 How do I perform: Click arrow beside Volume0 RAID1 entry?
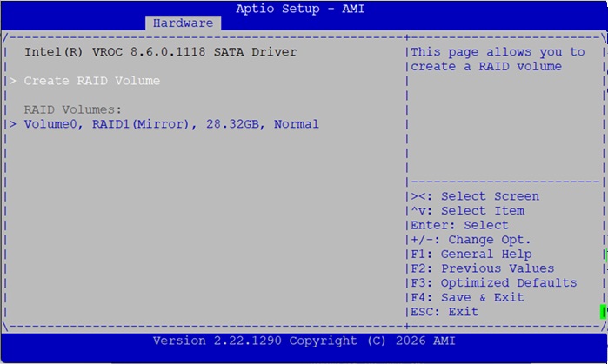tap(13, 124)
